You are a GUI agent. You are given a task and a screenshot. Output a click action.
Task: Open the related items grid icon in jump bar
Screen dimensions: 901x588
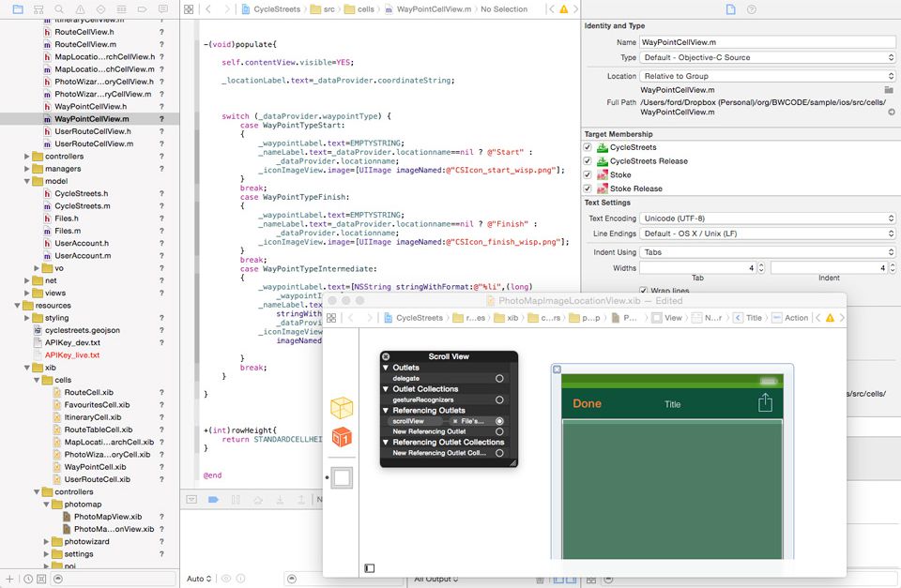[x=188, y=8]
